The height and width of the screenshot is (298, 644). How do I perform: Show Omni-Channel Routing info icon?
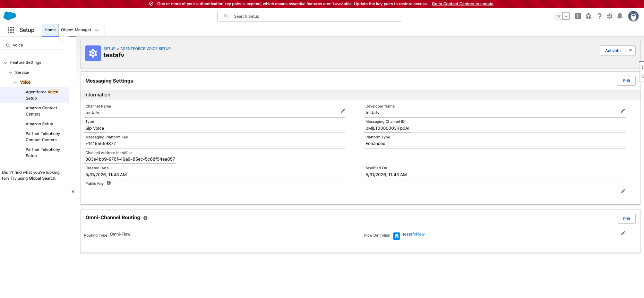click(x=145, y=218)
